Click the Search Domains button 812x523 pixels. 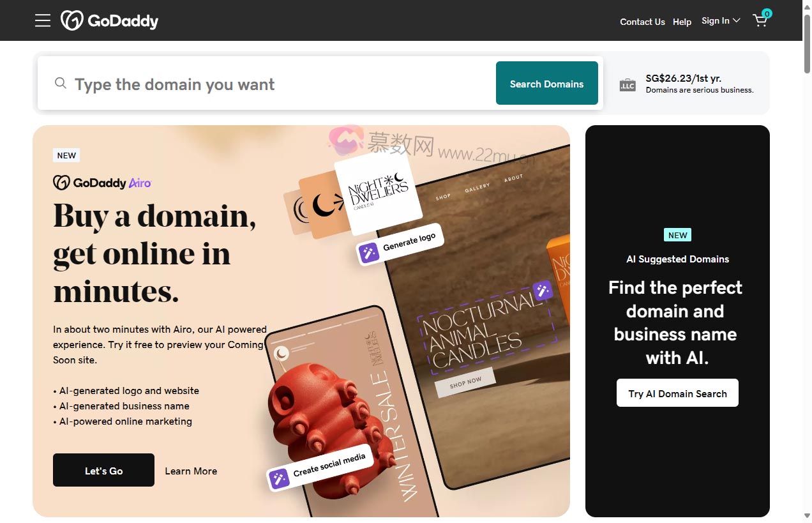(x=547, y=83)
